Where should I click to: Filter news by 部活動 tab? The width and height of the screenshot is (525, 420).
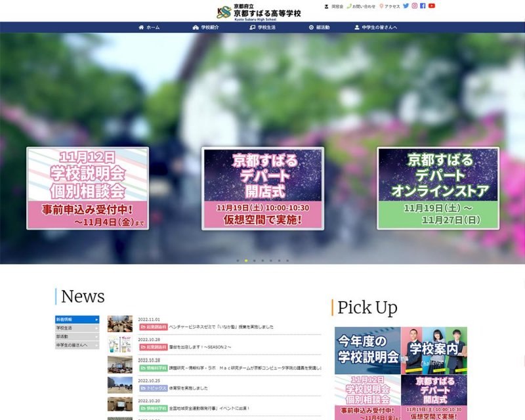tap(77, 336)
